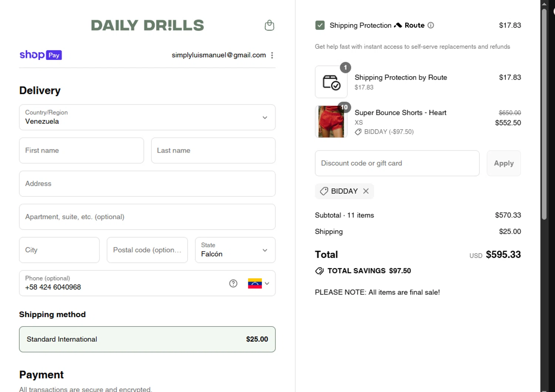Click the Shipping $25.00 summary amount
Image resolution: width=555 pixels, height=392 pixels.
point(510,231)
